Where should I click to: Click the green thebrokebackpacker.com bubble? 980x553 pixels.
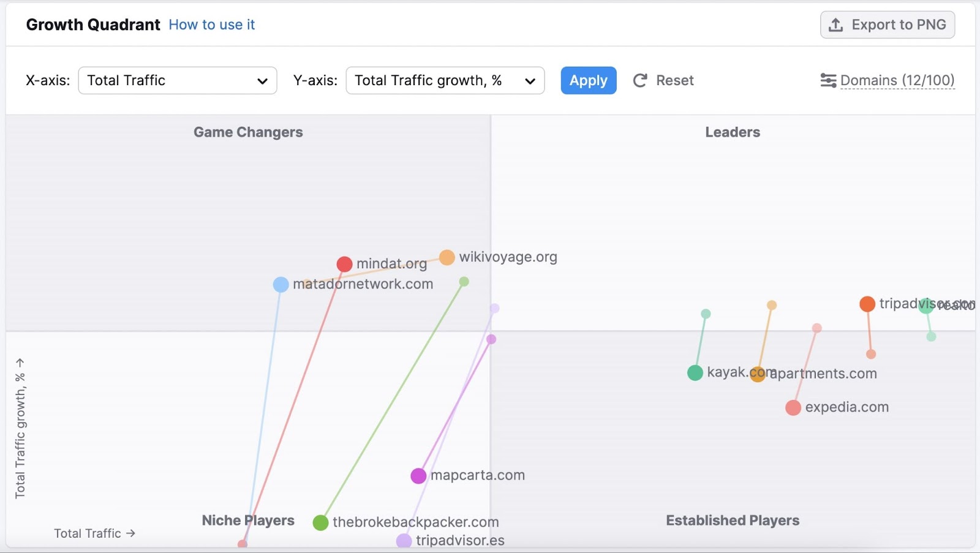click(x=321, y=523)
